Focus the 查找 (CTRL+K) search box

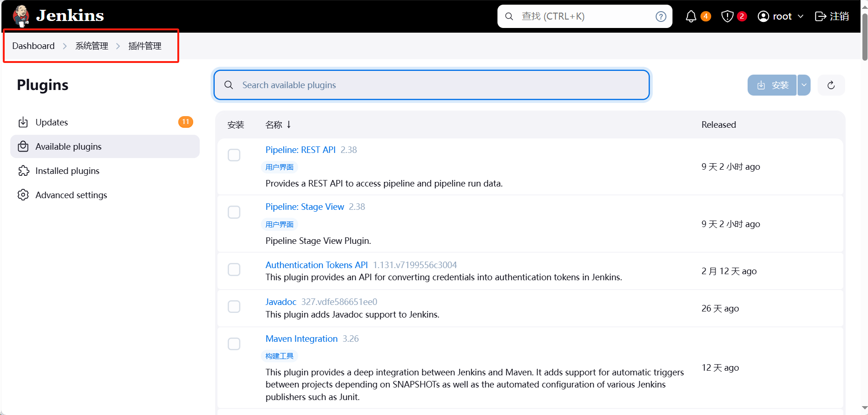pos(585,16)
